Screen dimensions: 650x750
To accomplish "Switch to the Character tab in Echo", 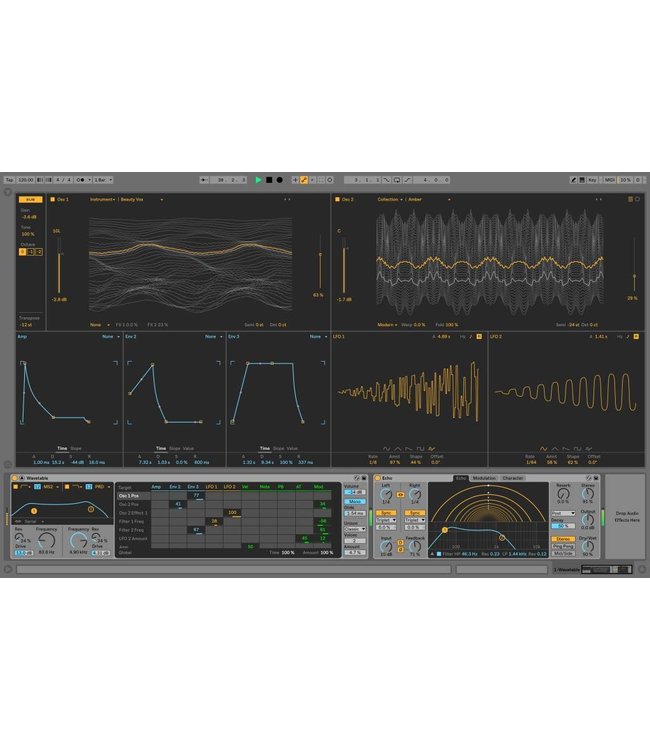I will pyautogui.click(x=512, y=478).
